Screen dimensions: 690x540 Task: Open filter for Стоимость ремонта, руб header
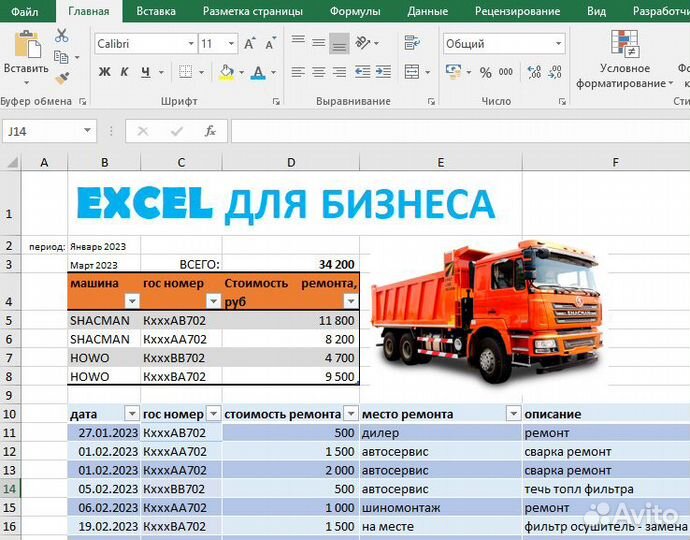tap(351, 301)
